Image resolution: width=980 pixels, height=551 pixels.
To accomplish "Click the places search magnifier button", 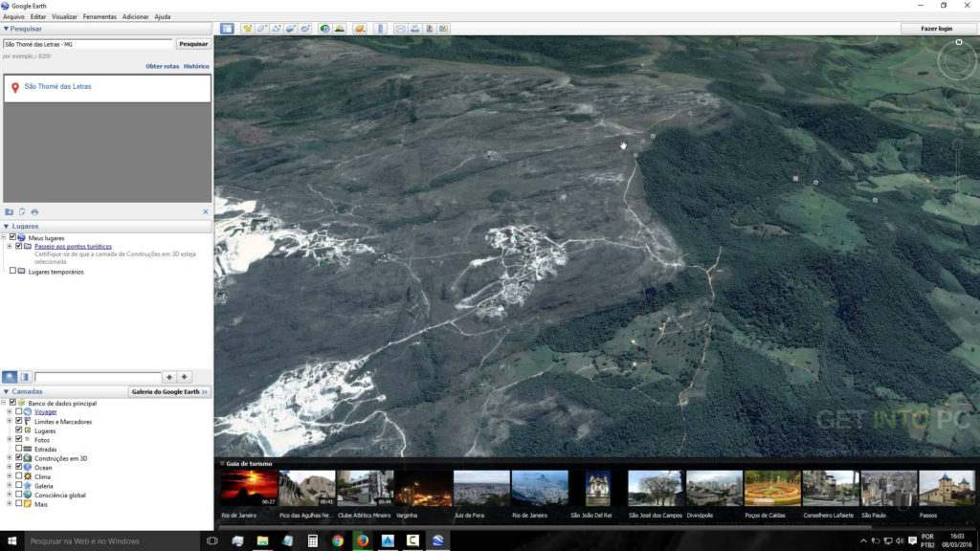I will coord(10,377).
